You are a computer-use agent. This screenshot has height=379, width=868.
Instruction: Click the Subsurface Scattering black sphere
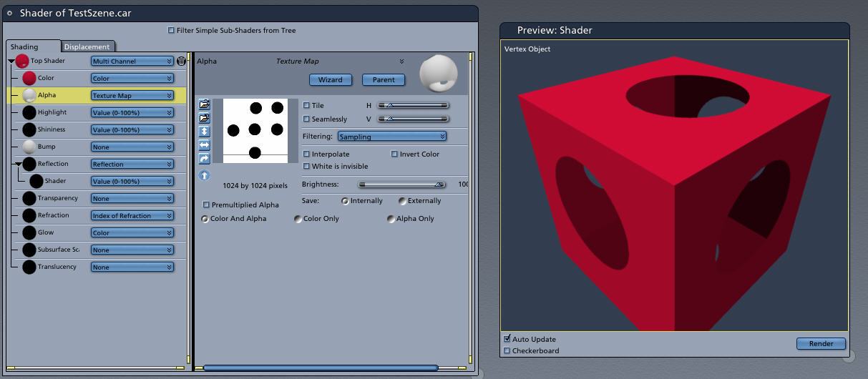(x=29, y=250)
